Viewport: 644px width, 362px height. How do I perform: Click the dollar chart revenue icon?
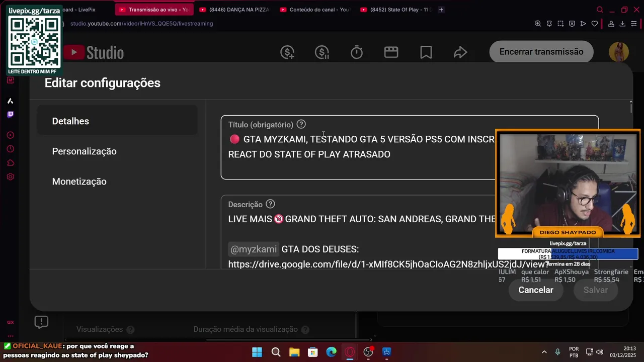(x=322, y=52)
